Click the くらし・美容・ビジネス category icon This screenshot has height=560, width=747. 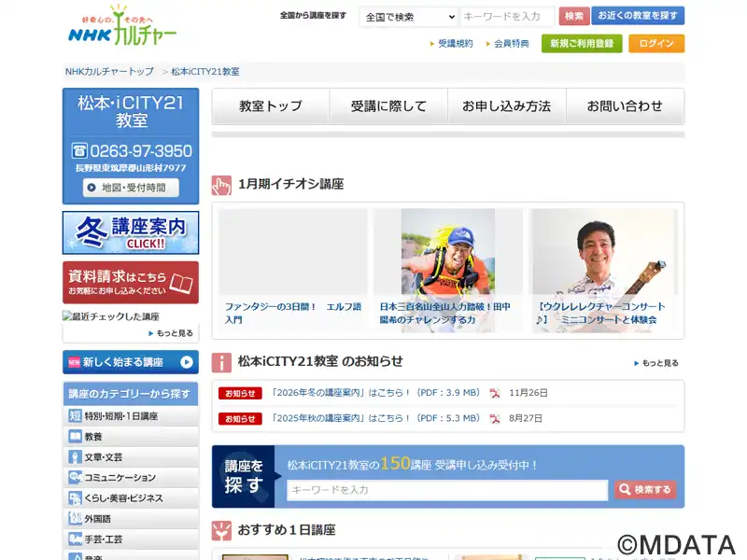76,498
